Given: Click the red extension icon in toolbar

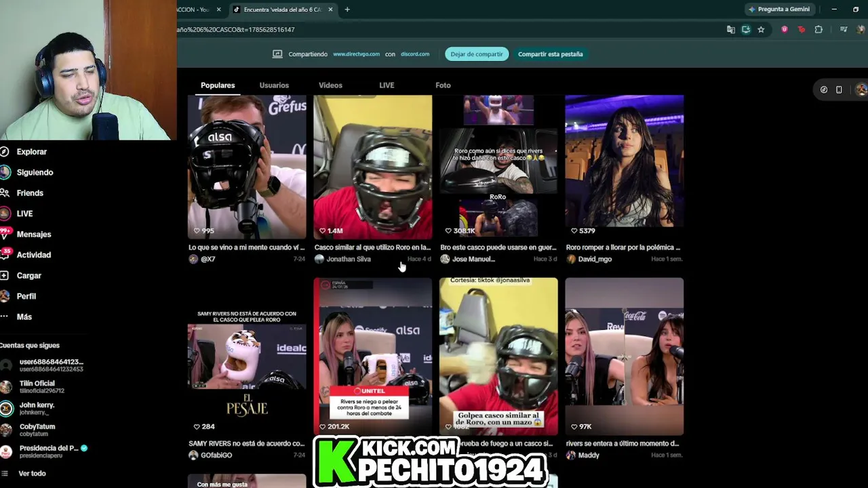Looking at the screenshot, I should click(x=802, y=30).
